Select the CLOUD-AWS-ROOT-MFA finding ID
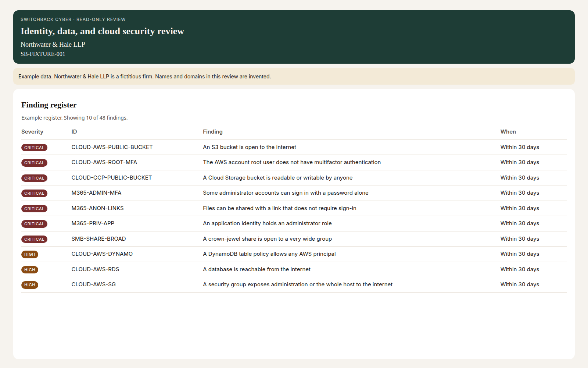The height and width of the screenshot is (368, 588). pos(104,162)
